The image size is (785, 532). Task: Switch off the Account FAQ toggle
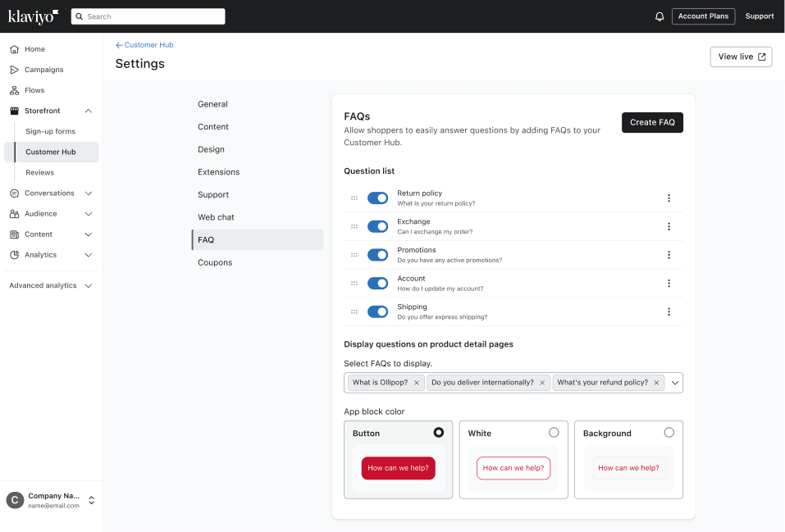(x=377, y=284)
